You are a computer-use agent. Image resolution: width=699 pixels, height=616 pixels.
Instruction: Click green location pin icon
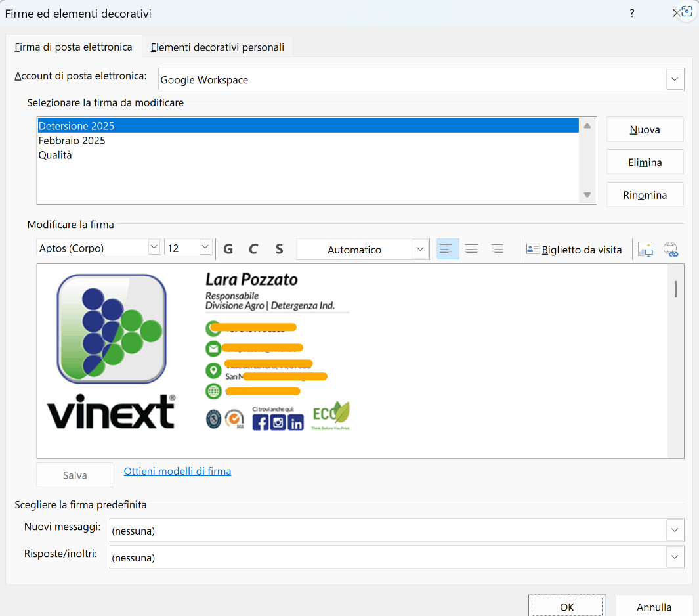[x=213, y=370]
